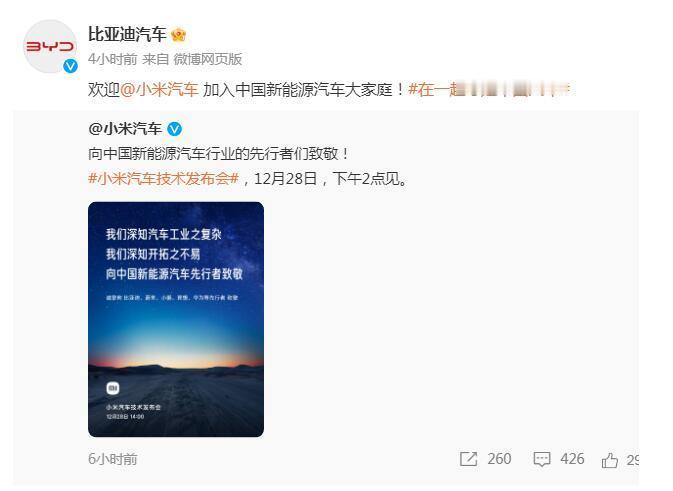Click 微博网页版 source link
The width and height of the screenshot is (673, 491).
click(208, 59)
